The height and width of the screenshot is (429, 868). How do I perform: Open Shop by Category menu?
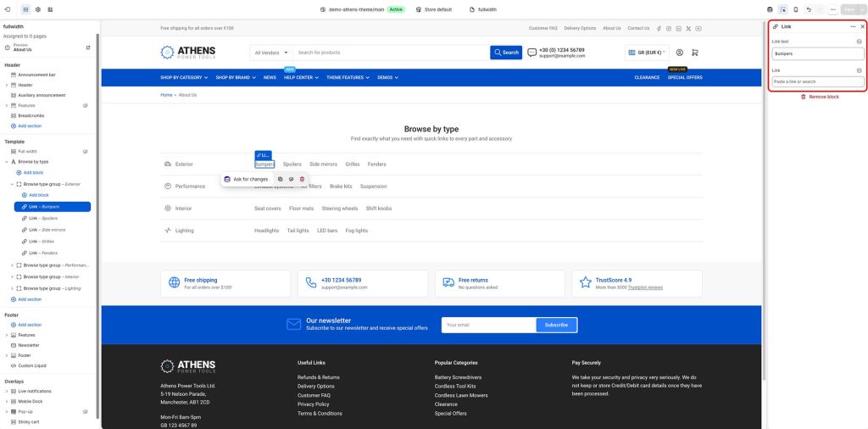click(x=184, y=77)
